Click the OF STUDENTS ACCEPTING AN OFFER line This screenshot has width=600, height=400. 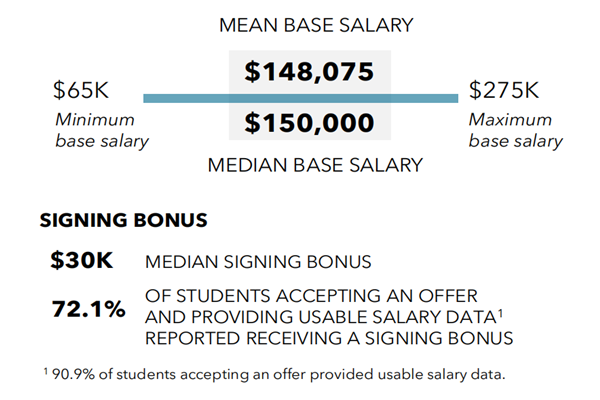[x=310, y=297]
